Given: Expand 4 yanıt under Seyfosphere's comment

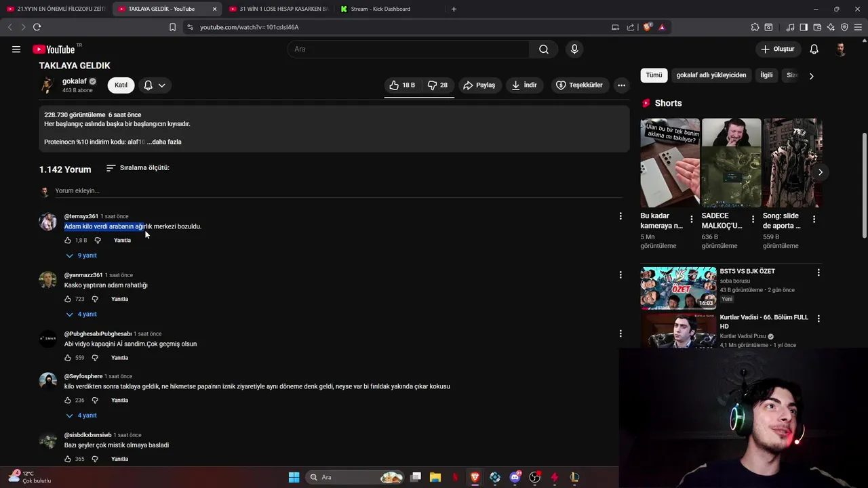Looking at the screenshot, I should 81,415.
